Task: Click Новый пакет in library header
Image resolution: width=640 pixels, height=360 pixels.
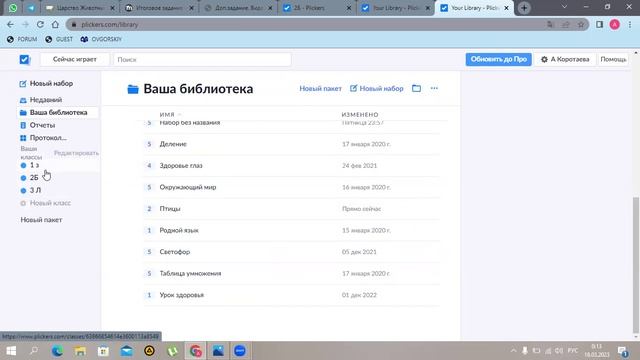Action: [x=320, y=88]
